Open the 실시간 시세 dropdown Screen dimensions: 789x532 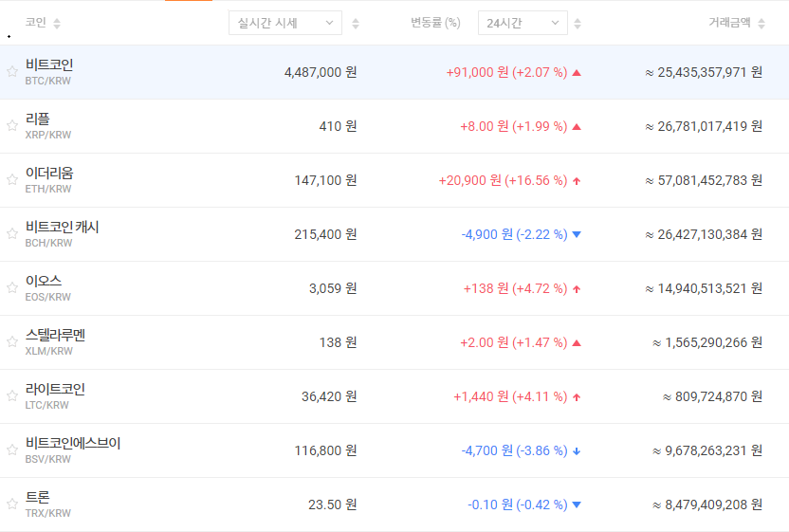[284, 23]
